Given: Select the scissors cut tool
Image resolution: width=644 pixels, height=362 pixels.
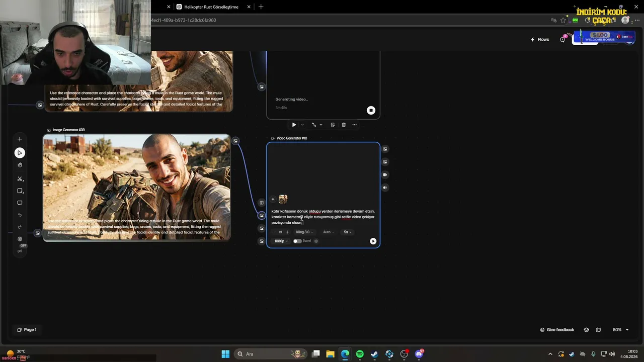Looking at the screenshot, I should pos(20,179).
